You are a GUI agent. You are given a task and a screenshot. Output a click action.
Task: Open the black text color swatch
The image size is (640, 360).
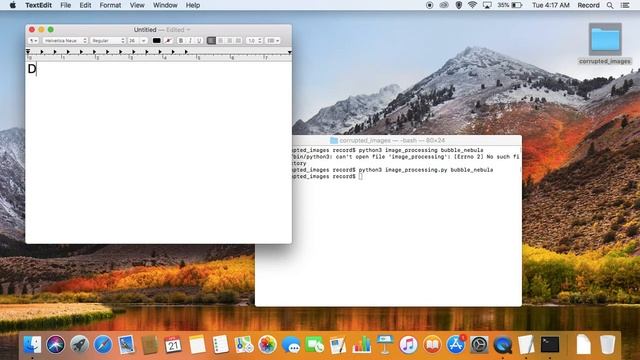point(156,41)
